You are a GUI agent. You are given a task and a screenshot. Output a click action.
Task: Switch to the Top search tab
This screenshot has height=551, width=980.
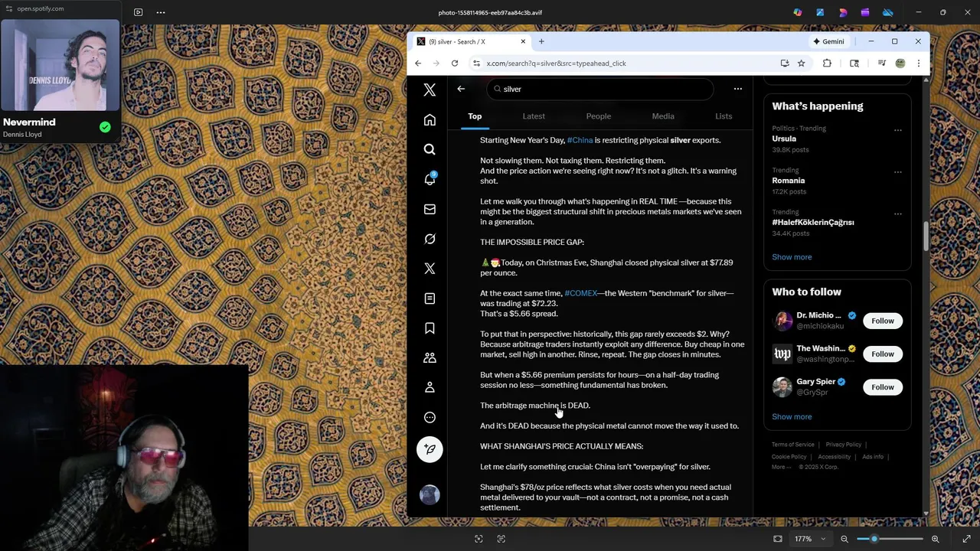click(x=475, y=116)
